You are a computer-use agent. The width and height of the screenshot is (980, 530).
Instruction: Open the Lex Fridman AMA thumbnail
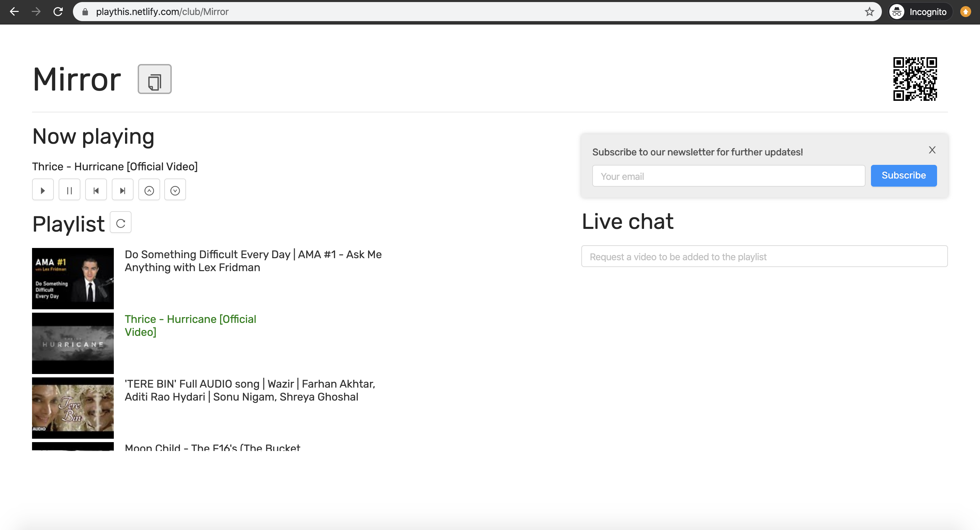click(x=73, y=278)
